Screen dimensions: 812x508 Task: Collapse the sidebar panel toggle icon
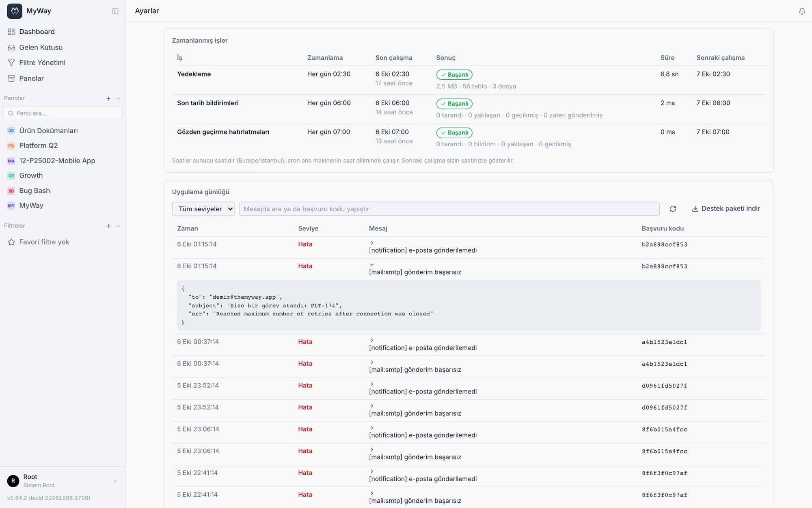(115, 11)
